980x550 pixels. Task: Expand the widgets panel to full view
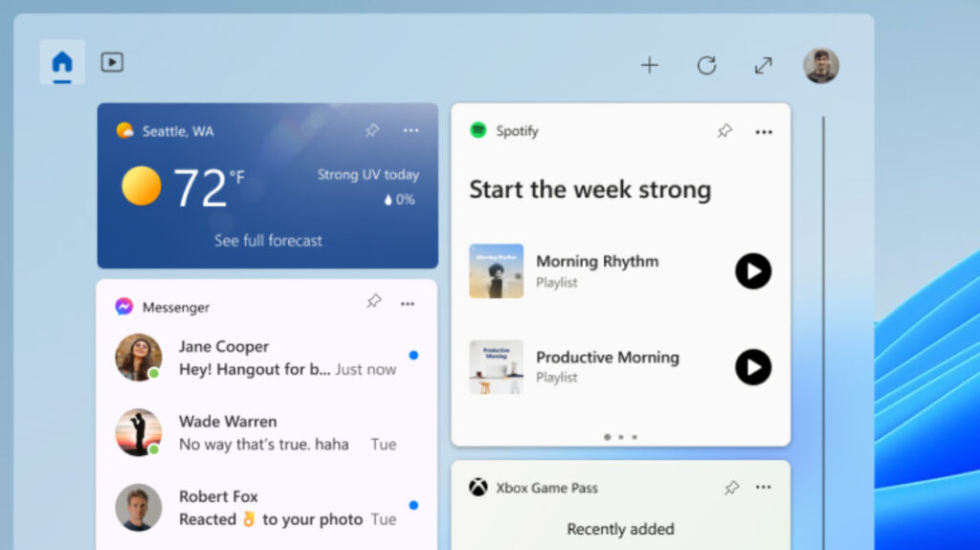tap(763, 65)
